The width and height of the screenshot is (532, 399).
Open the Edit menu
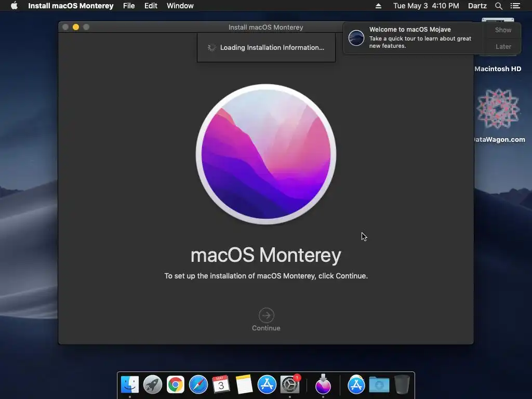click(x=151, y=6)
